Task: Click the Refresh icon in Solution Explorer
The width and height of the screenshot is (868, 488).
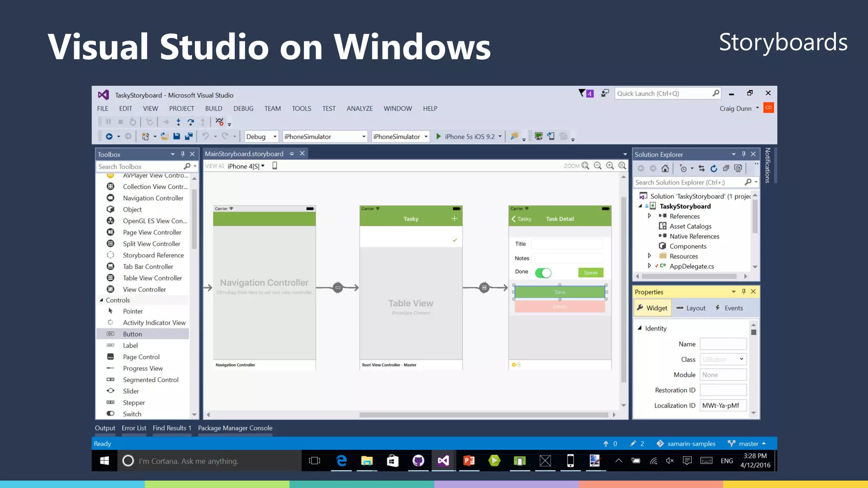Action: [714, 169]
